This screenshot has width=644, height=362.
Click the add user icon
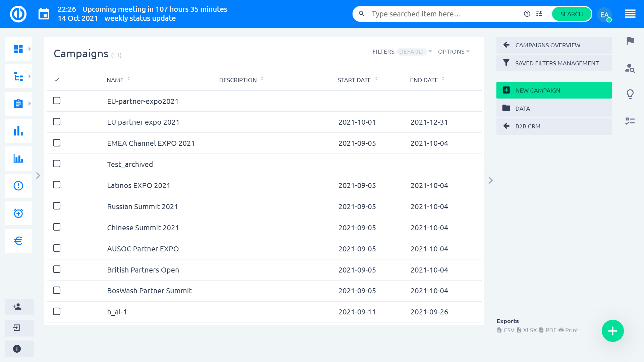tap(17, 307)
